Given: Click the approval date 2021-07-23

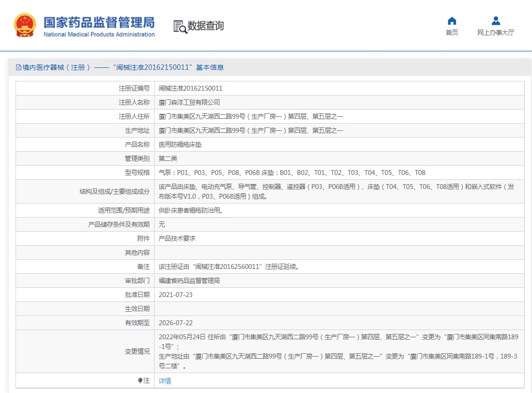Looking at the screenshot, I should tap(176, 295).
